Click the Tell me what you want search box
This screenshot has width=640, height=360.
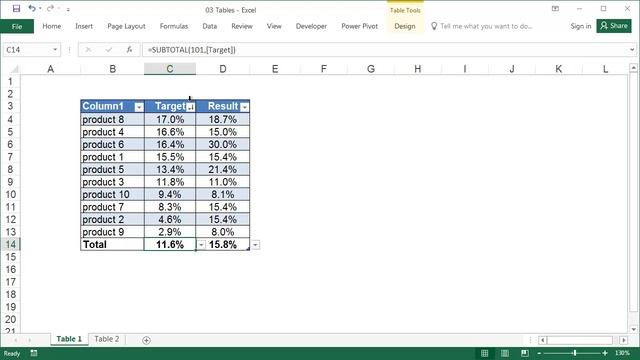pyautogui.click(x=482, y=26)
